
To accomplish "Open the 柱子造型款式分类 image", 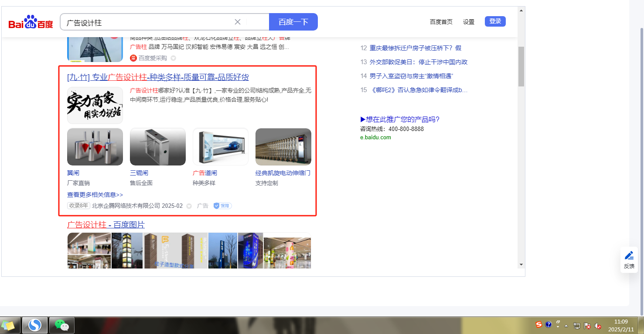I will click(175, 250).
